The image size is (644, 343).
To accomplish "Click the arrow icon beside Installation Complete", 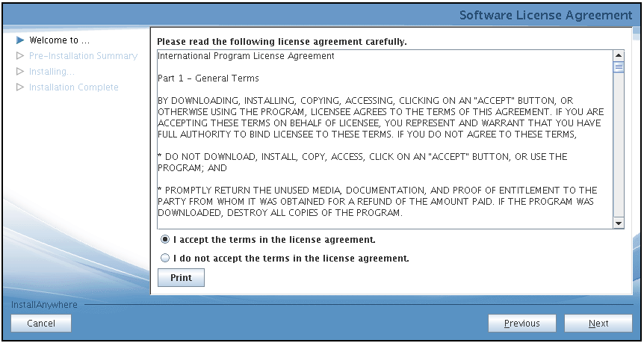I will click(20, 87).
